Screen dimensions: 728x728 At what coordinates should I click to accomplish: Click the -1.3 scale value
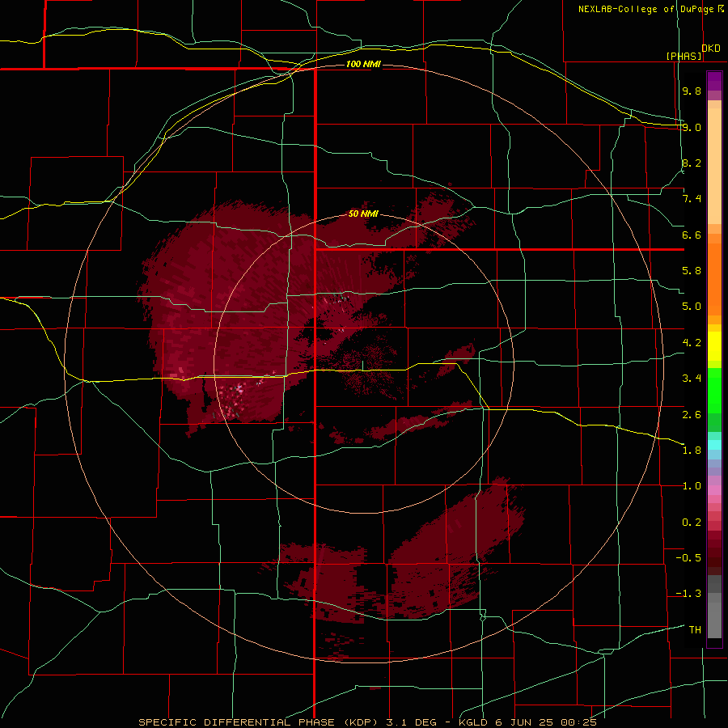click(688, 594)
